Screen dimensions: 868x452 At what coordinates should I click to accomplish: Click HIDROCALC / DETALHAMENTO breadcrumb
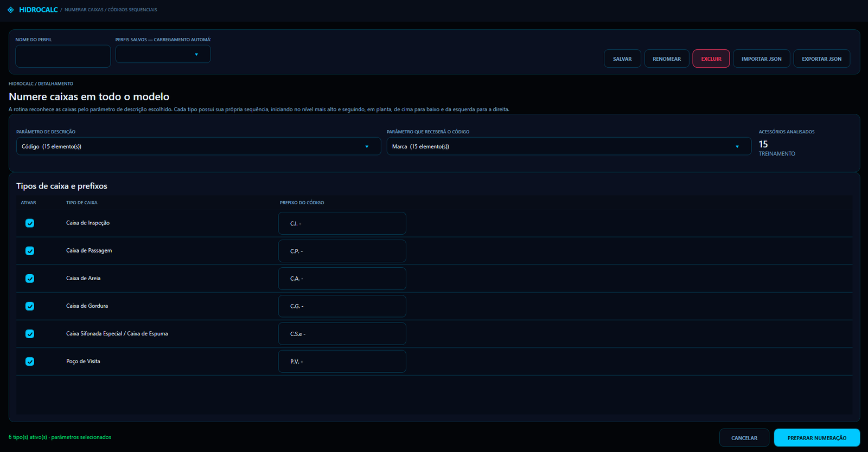[41, 83]
